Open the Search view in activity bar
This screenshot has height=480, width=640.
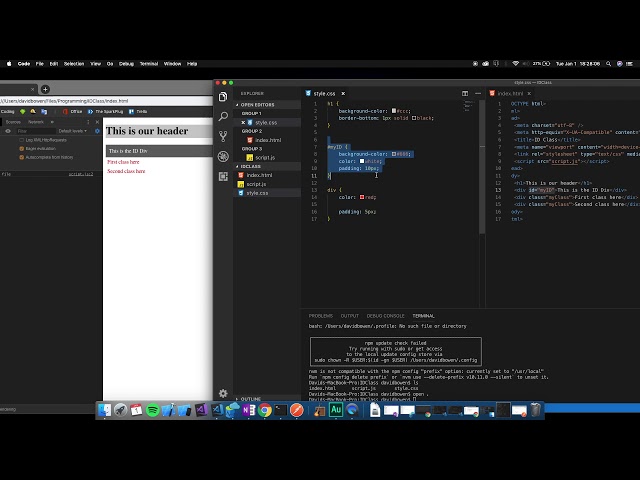pyautogui.click(x=223, y=116)
